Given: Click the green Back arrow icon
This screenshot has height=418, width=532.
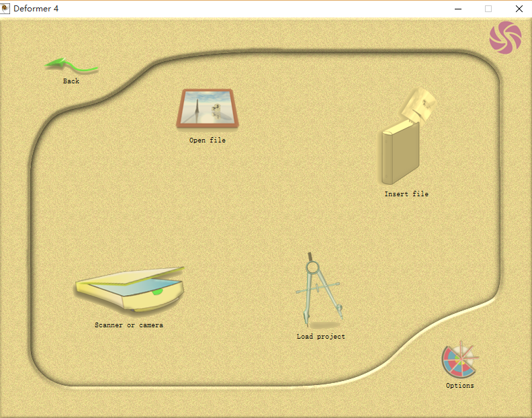Looking at the screenshot, I should 71,65.
